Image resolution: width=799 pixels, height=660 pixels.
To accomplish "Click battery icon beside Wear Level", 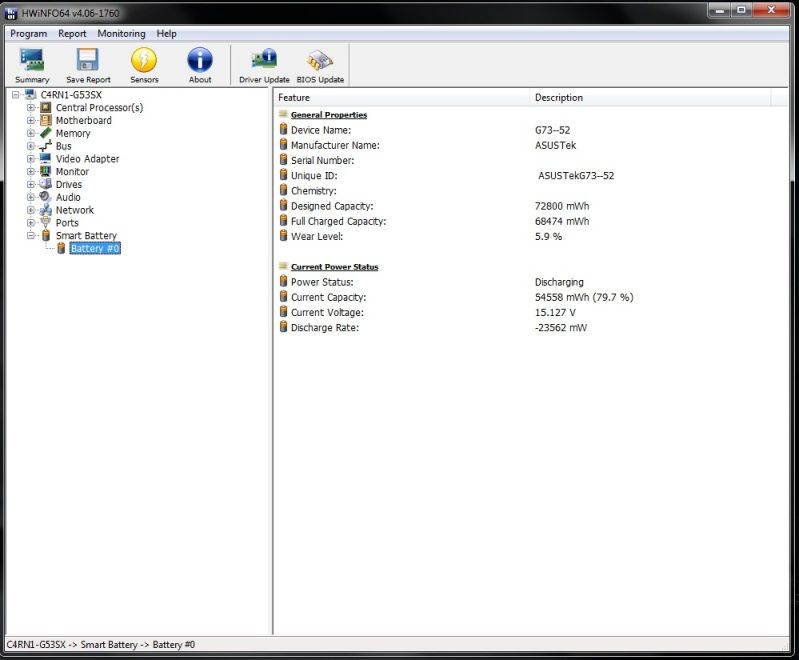I will (x=284, y=236).
